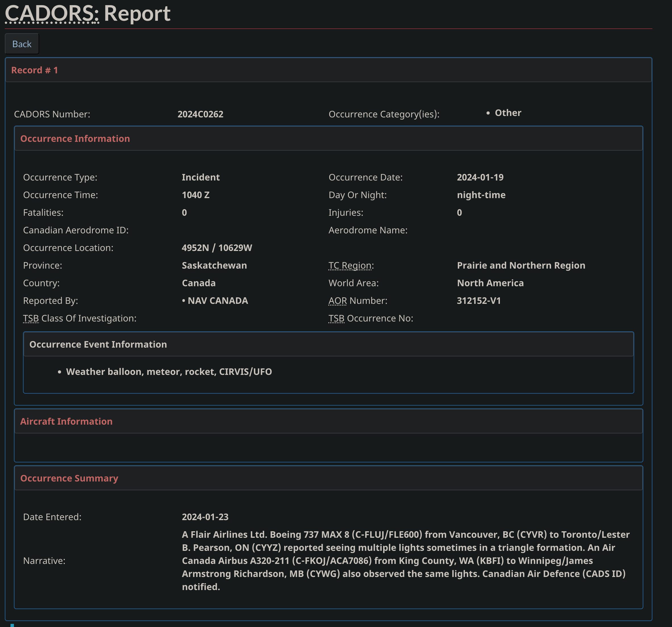Click the CADORS number 2024C0262

[x=201, y=114]
